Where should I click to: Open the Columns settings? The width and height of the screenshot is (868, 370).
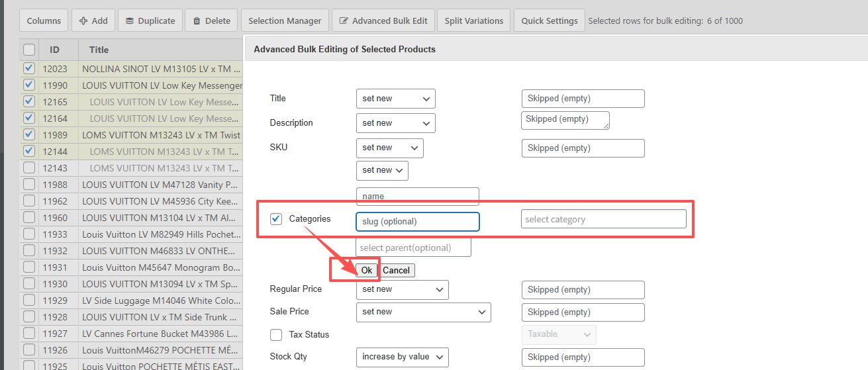[44, 21]
